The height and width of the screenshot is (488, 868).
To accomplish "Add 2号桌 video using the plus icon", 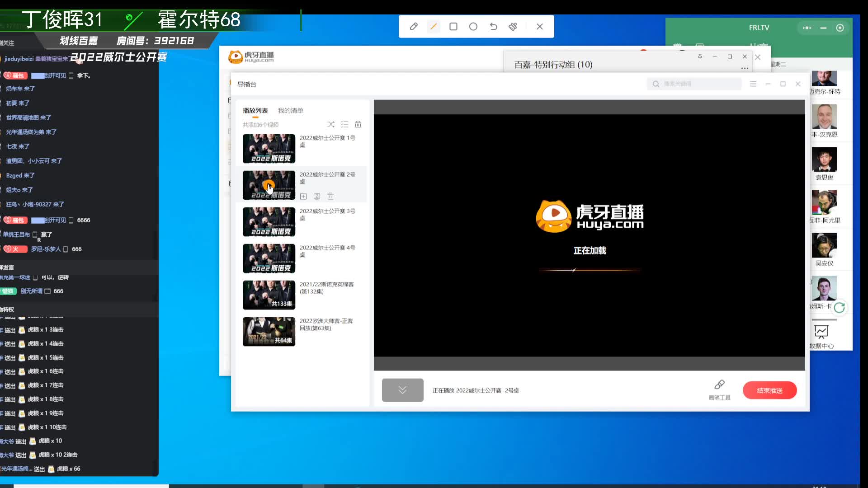I will point(303,197).
